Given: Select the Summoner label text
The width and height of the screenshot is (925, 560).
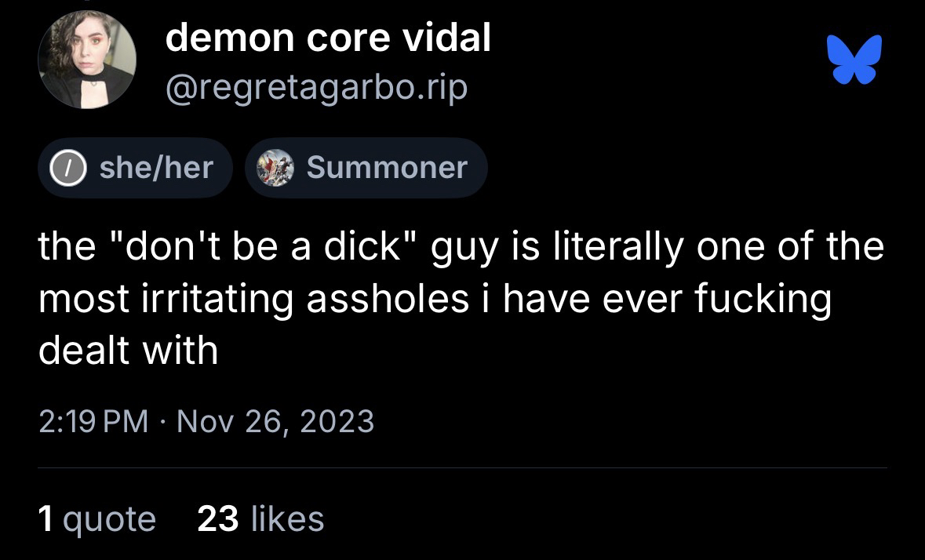Looking at the screenshot, I should [386, 167].
